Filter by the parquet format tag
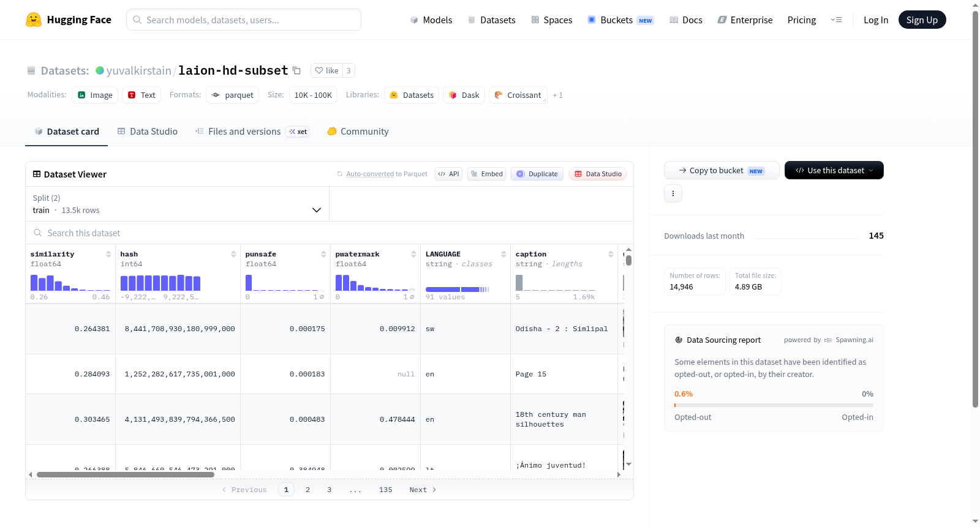The image size is (980, 527). [233, 95]
